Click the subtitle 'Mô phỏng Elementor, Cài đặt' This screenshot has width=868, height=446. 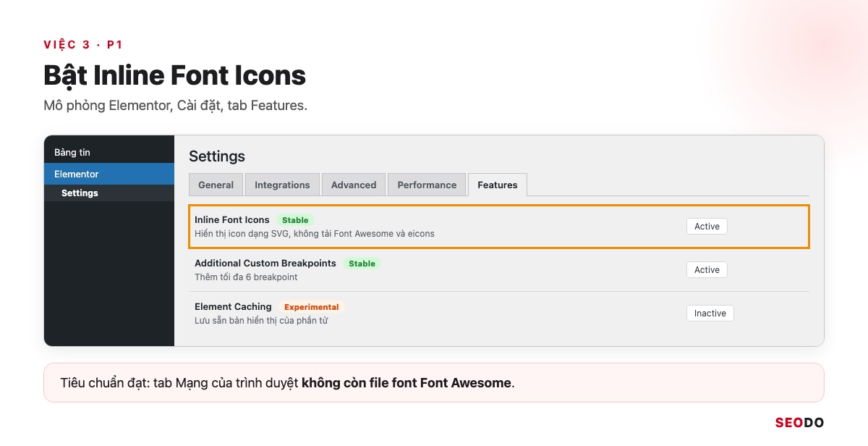click(176, 105)
